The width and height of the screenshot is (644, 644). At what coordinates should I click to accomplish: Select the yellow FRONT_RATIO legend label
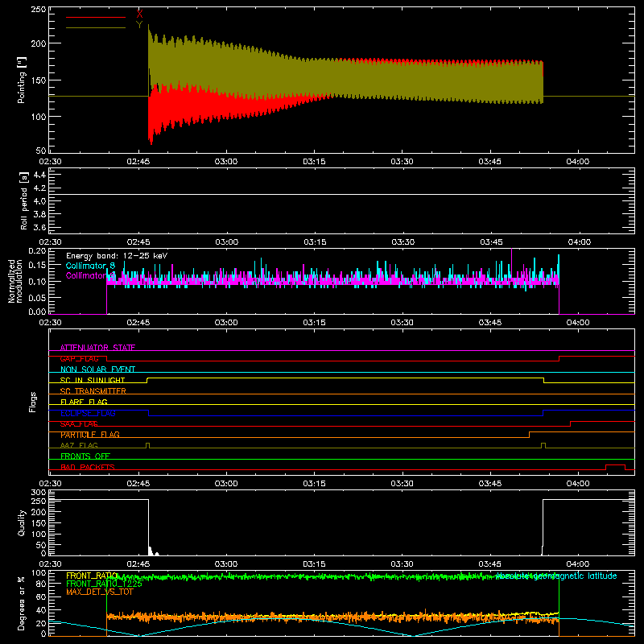click(x=92, y=576)
